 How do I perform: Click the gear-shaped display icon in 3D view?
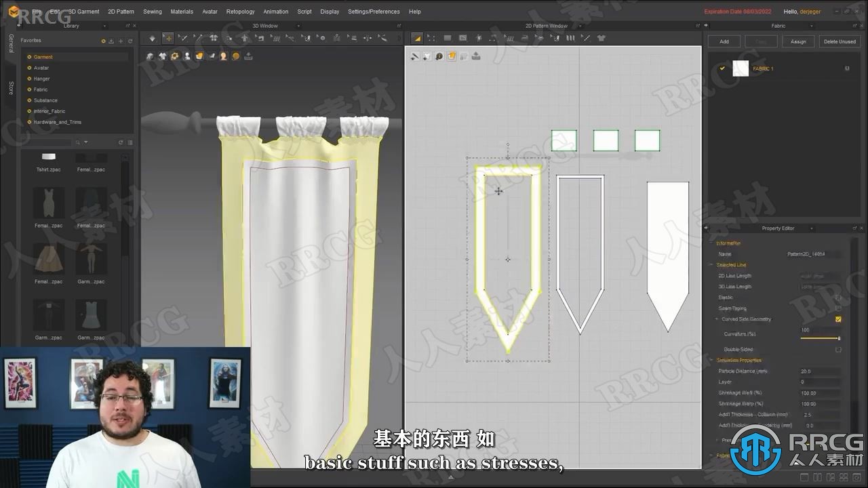click(175, 56)
